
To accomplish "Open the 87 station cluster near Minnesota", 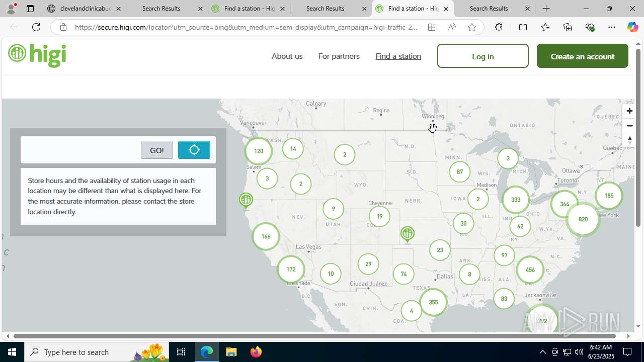I will 460,172.
